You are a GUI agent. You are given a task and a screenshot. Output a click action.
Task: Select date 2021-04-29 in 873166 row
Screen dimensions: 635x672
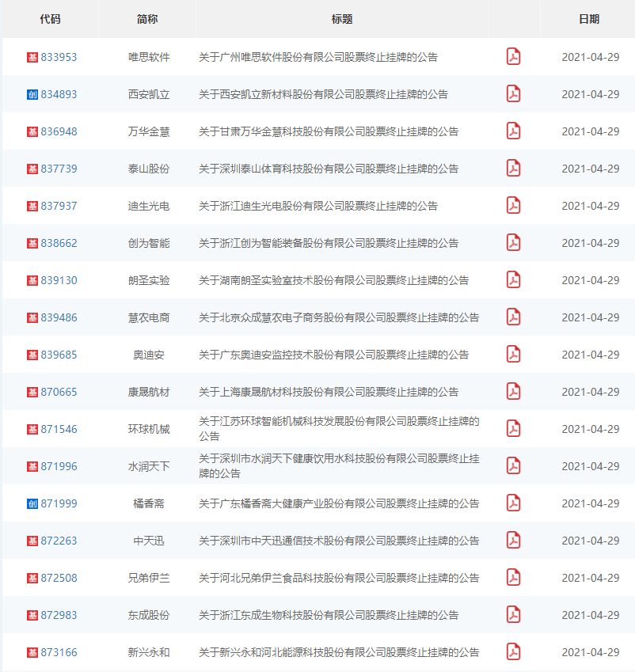[x=591, y=652]
